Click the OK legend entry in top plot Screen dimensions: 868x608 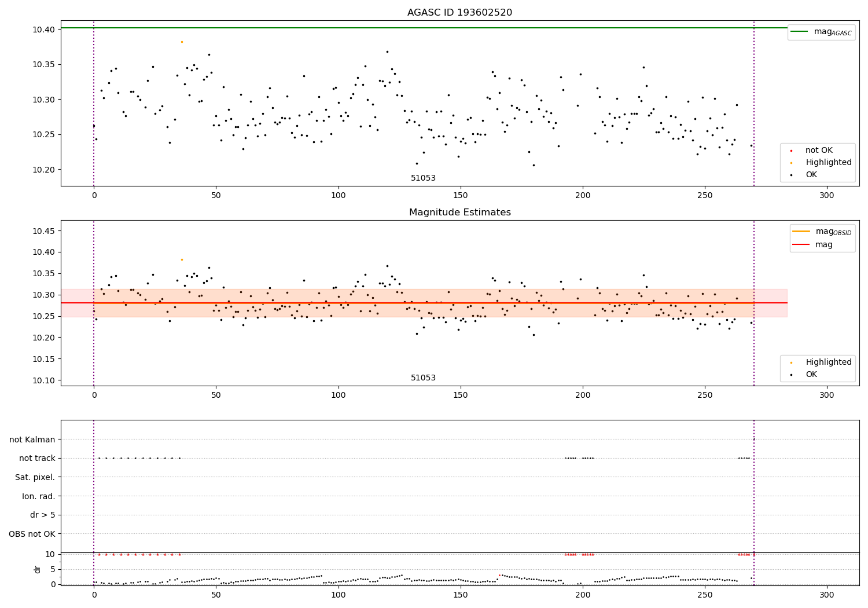pos(804,175)
